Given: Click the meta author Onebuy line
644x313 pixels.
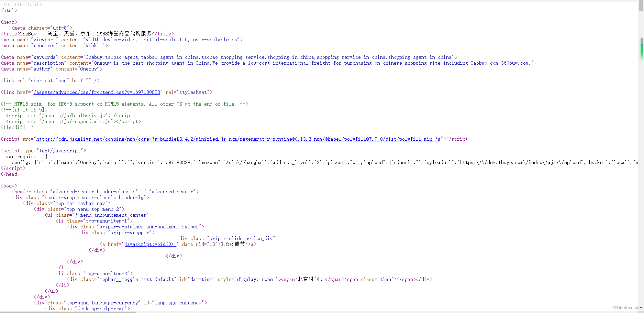Looking at the screenshot, I should (52, 69).
